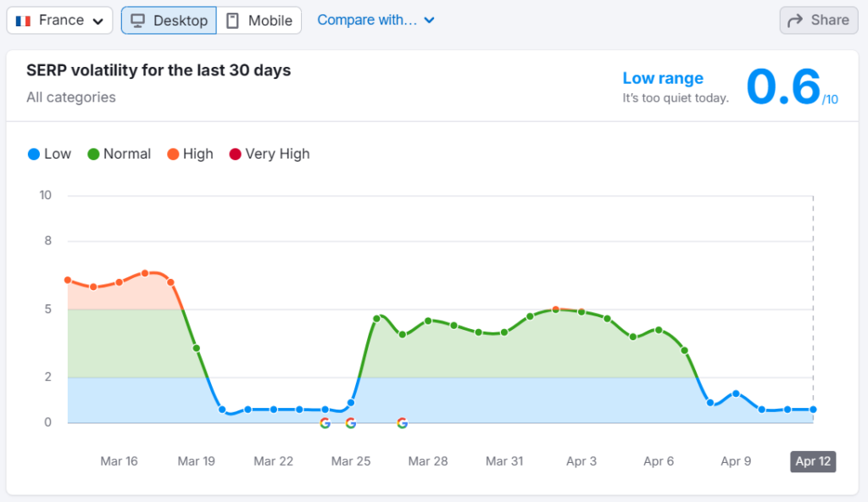The height and width of the screenshot is (502, 868).
Task: Toggle the Low series in the legend
Action: (49, 153)
